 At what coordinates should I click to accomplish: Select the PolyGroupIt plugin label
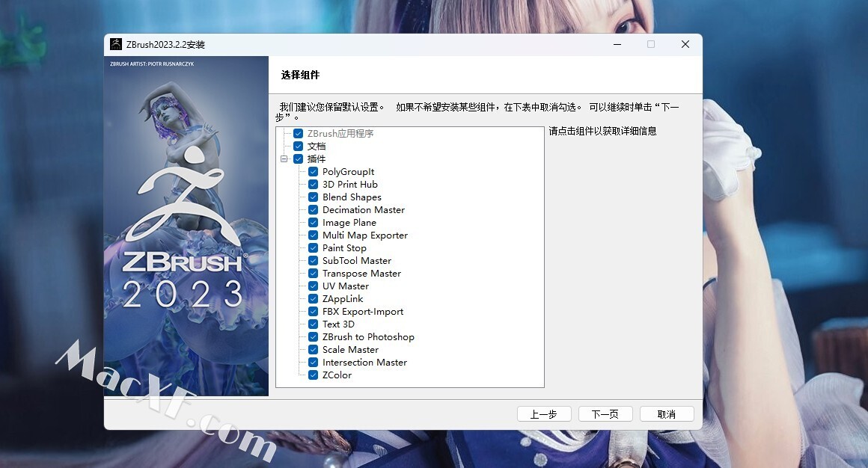click(x=348, y=171)
